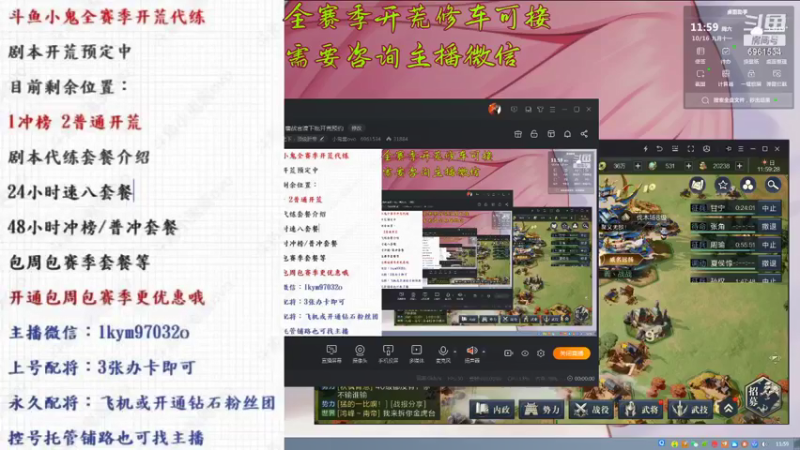Viewport: 800px width, 450px height.
Task: Open streaming tool settings gear
Action: click(541, 353)
